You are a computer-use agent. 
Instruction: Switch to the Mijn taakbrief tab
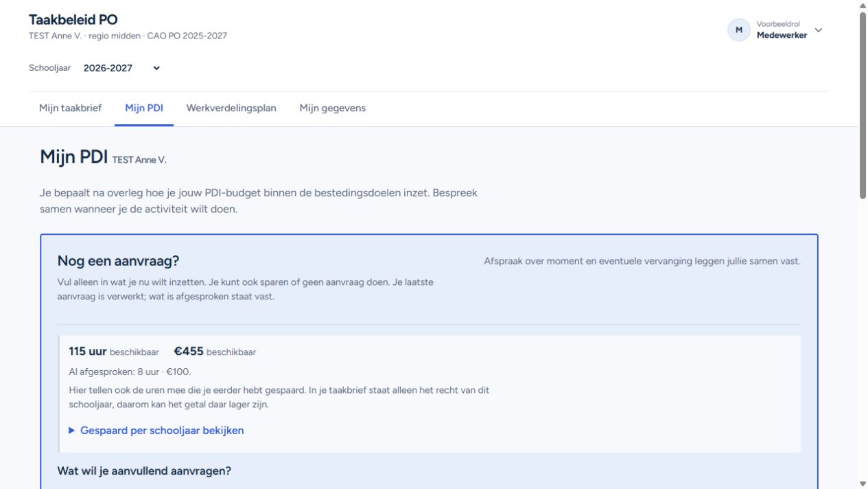click(x=71, y=108)
